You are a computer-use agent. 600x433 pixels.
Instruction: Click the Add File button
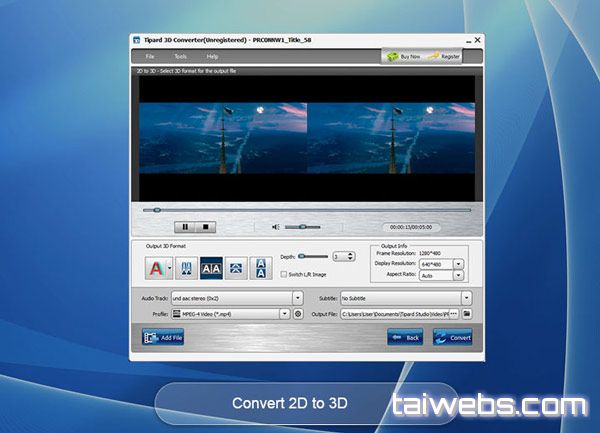[163, 337]
